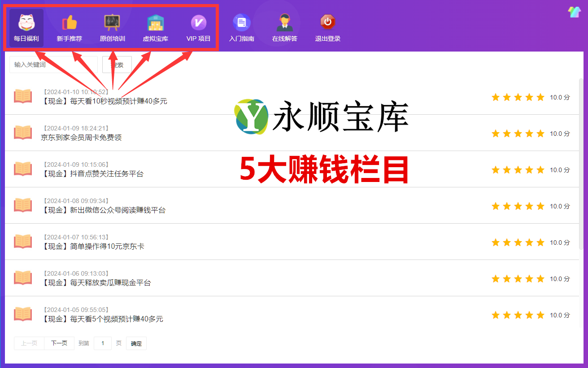Image resolution: width=588 pixels, height=368 pixels.
Task: Click timestamp 2024-01-05 09:55:05
Action: coord(76,310)
